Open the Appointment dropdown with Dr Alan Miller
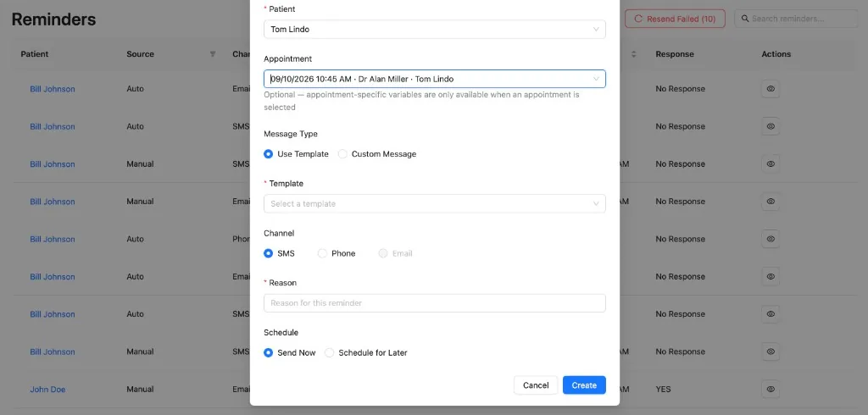 pyautogui.click(x=435, y=79)
